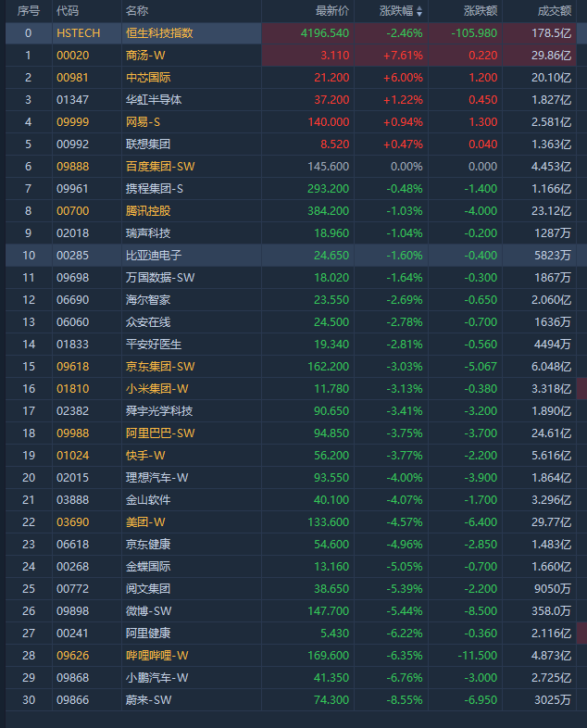Select 百度集团-SW stock name
Viewport: 587px width, 728px height.
click(160, 167)
